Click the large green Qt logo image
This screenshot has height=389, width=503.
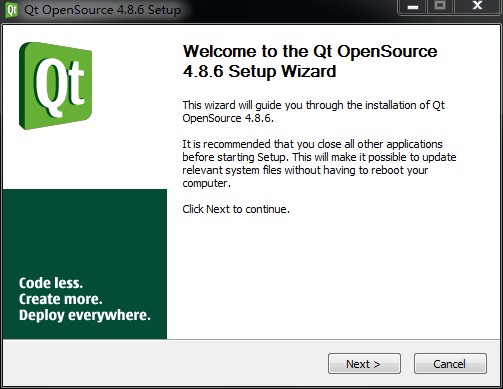click(56, 86)
